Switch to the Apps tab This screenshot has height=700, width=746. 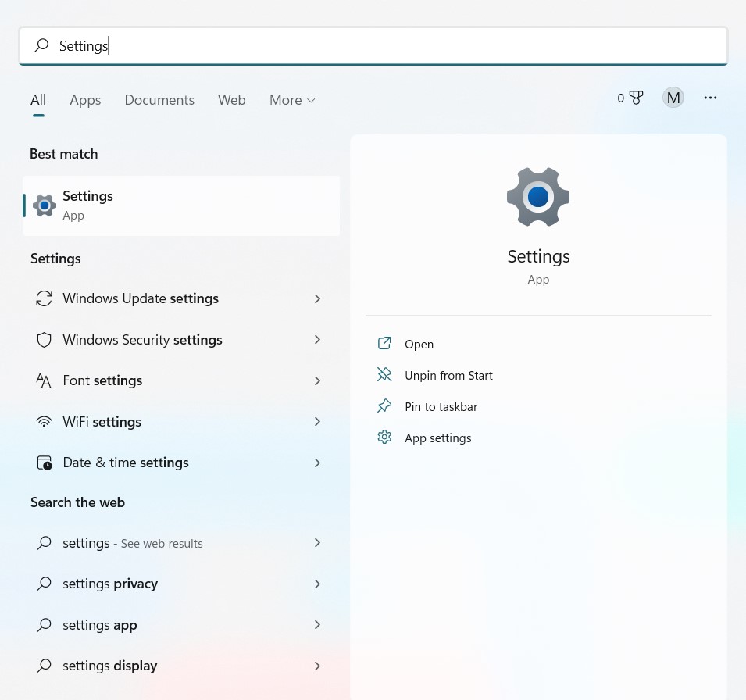(85, 100)
